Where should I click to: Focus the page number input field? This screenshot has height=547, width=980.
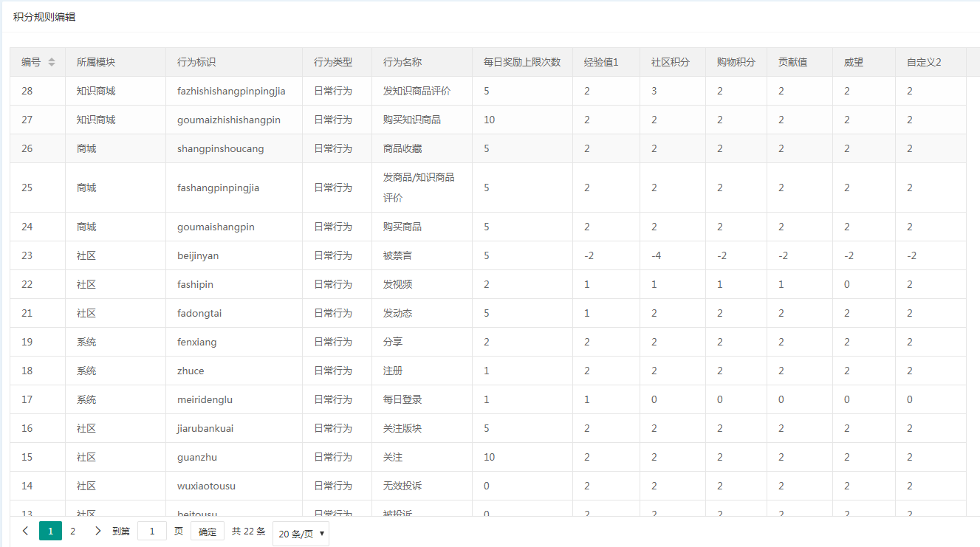[x=152, y=531]
